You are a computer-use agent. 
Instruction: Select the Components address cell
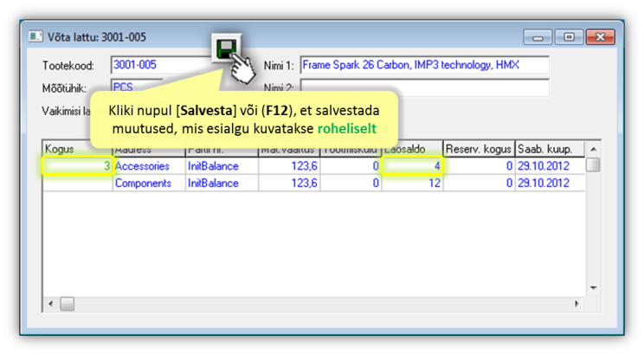pyautogui.click(x=148, y=183)
